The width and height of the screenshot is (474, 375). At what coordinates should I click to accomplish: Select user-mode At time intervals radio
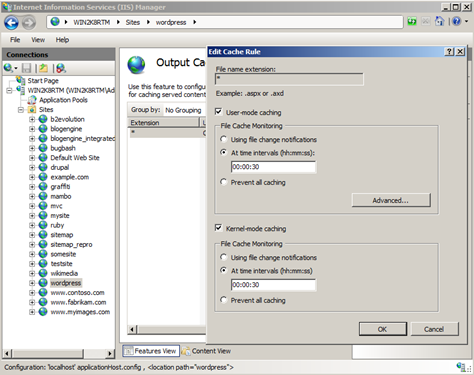point(224,152)
